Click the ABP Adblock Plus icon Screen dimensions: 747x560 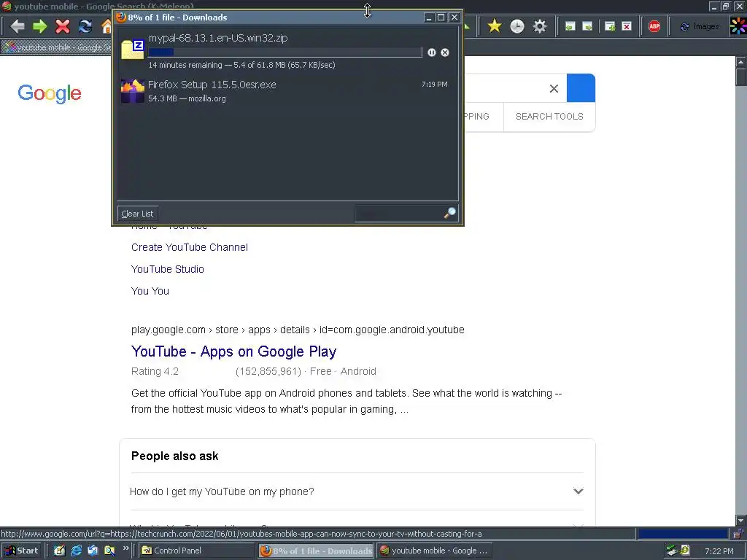tap(654, 26)
